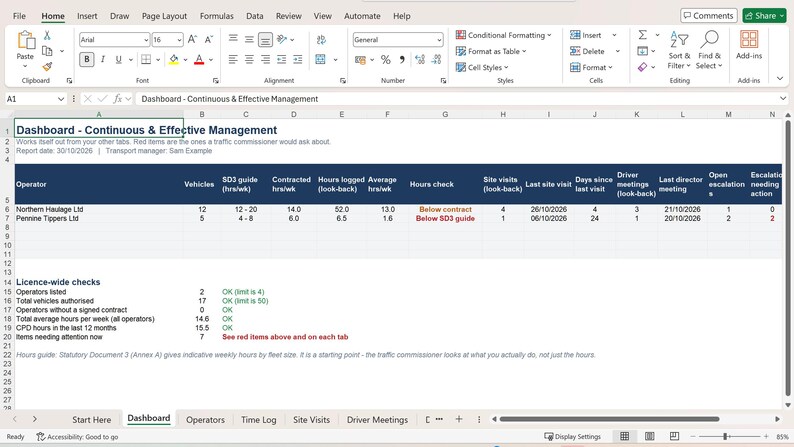This screenshot has height=447, width=794.
Task: Add a new sheet with plus button
Action: [x=459, y=419]
